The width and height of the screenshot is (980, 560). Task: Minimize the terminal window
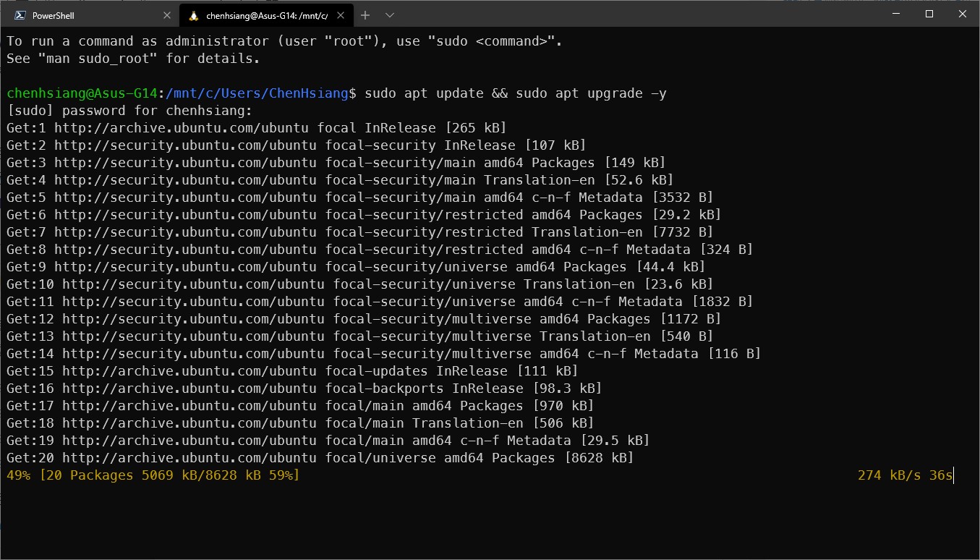897,14
